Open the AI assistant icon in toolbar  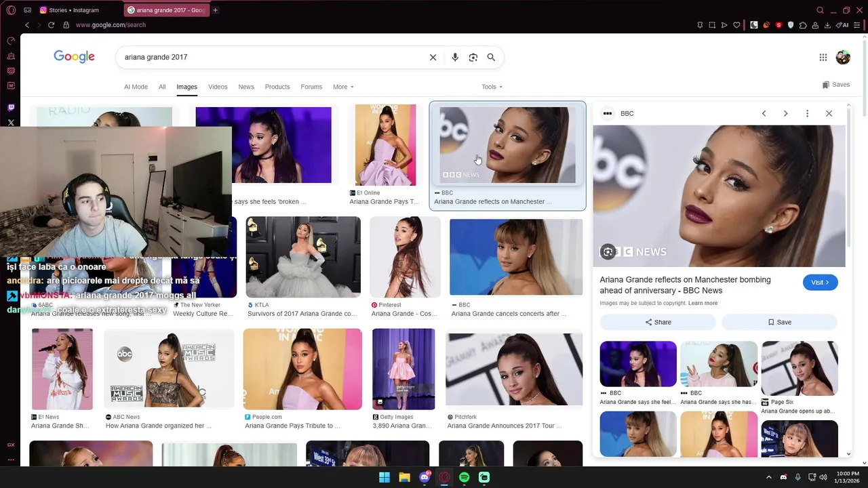(843, 25)
